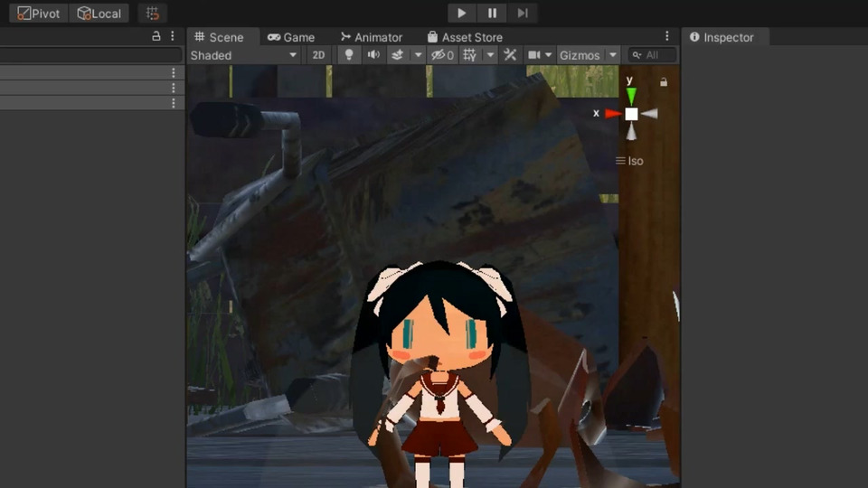Open left panel header kebab menu
The height and width of the screenshot is (488, 868).
pos(172,36)
